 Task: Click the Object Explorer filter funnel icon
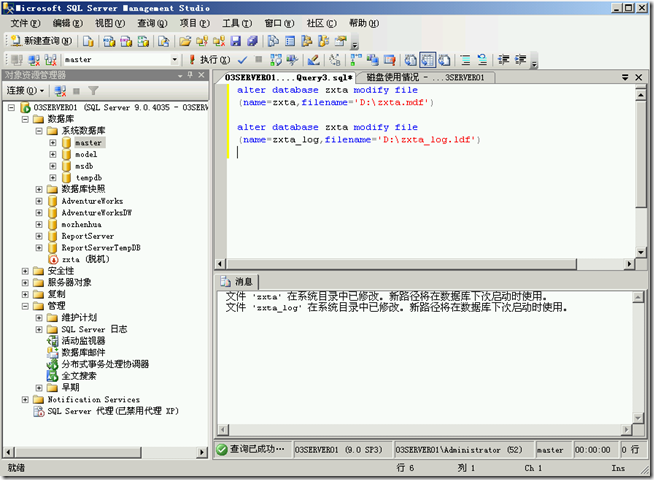[x=93, y=90]
